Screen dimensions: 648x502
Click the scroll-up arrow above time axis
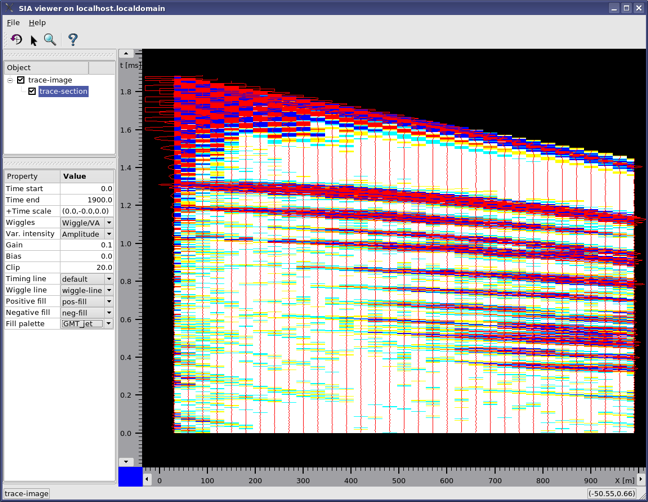click(x=126, y=54)
